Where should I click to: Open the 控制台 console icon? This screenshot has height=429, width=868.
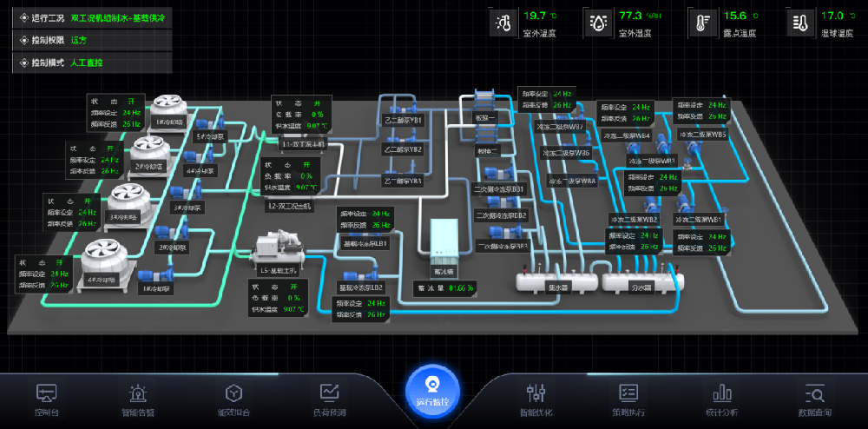tap(46, 393)
